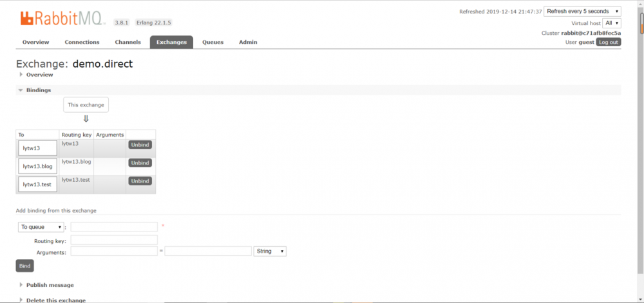Click the Erlang 22.1.5 badge
This screenshot has width=644, height=303.
tap(154, 23)
